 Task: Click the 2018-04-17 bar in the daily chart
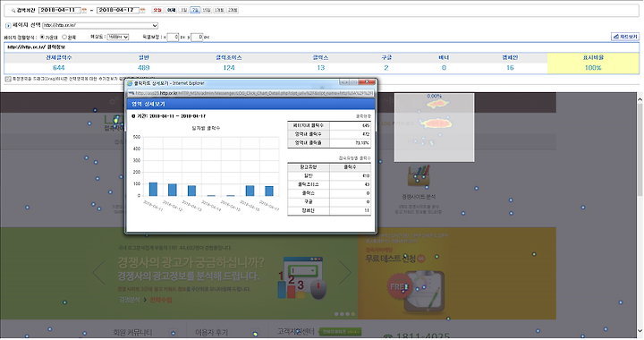coord(269,191)
